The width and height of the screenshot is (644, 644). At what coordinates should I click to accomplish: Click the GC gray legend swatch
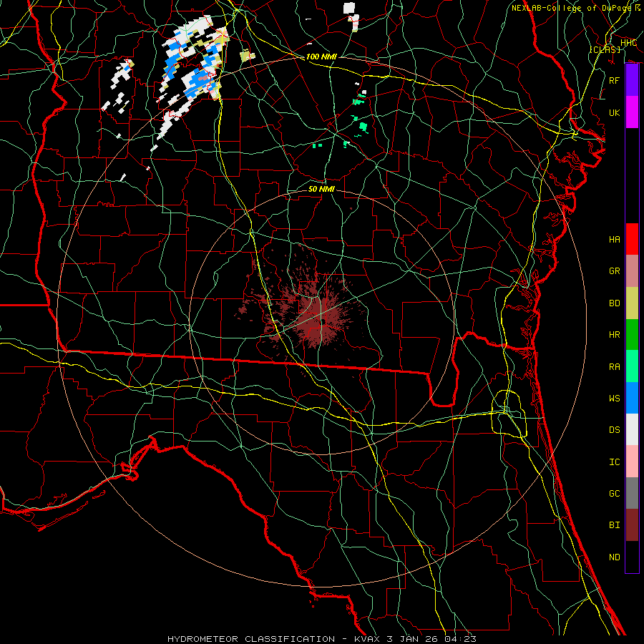pyautogui.click(x=632, y=493)
